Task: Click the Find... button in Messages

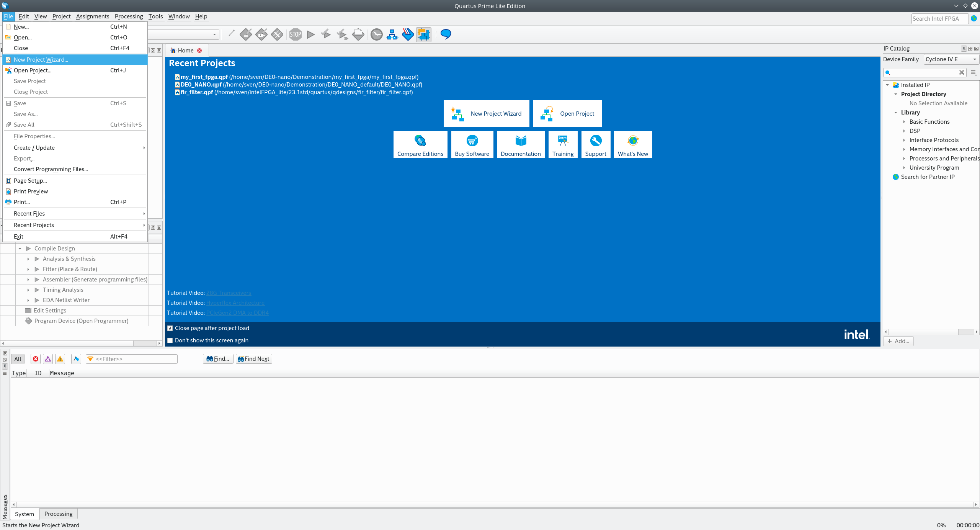Action: pos(218,359)
